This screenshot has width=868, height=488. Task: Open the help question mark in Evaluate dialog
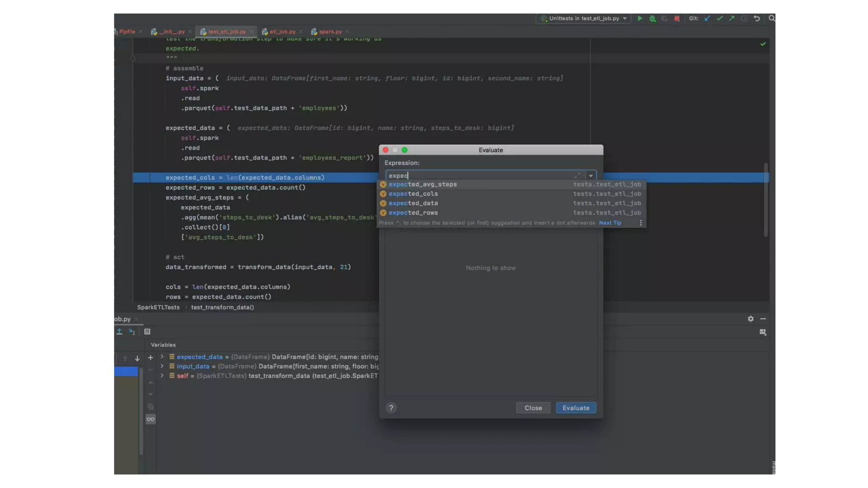pyautogui.click(x=391, y=408)
